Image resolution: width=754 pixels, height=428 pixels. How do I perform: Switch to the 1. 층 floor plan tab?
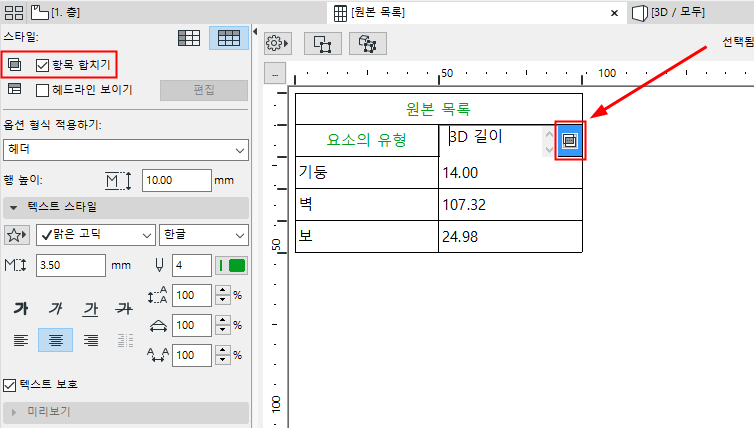tap(55, 13)
